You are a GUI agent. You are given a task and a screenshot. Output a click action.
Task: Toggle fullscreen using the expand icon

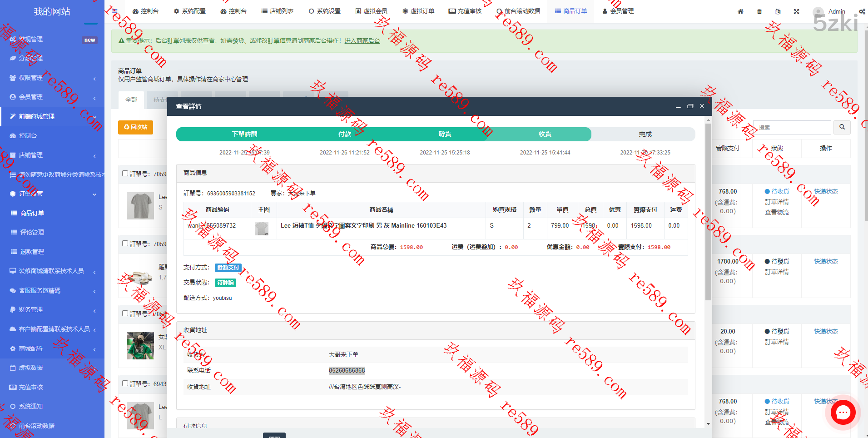pos(796,11)
